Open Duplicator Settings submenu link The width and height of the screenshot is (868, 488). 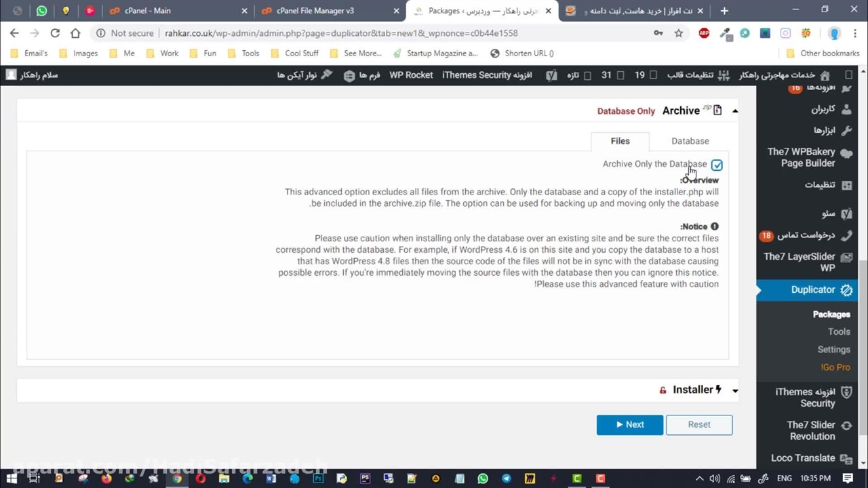click(x=833, y=350)
